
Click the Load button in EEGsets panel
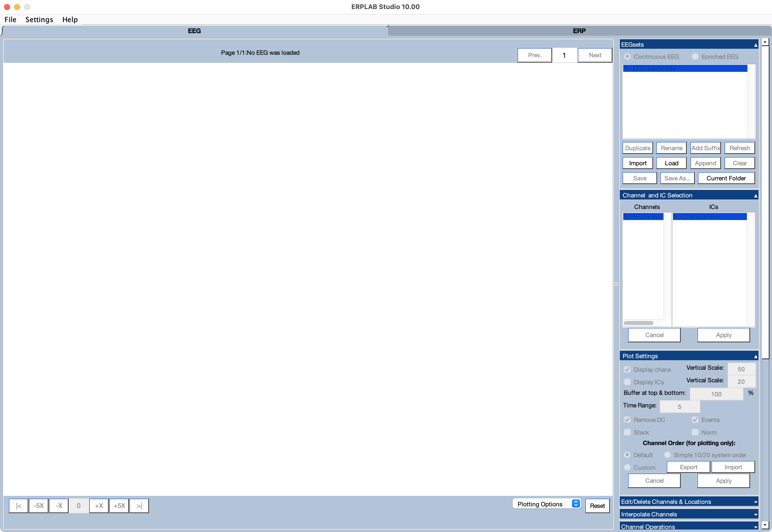[671, 163]
